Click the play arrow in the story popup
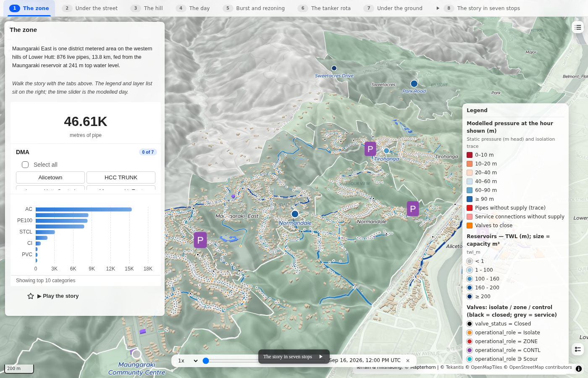This screenshot has height=378, width=588. (321, 357)
